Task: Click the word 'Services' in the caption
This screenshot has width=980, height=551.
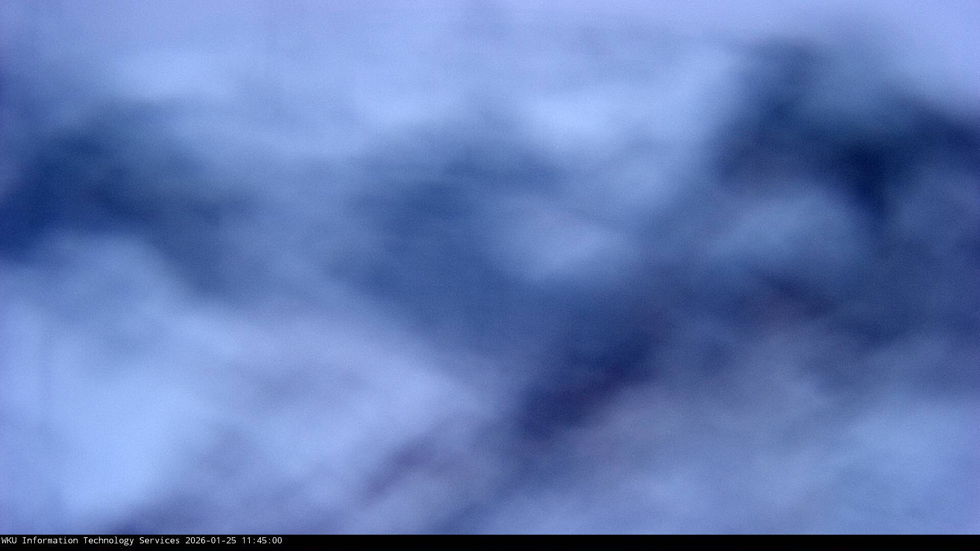Action: pos(159,541)
